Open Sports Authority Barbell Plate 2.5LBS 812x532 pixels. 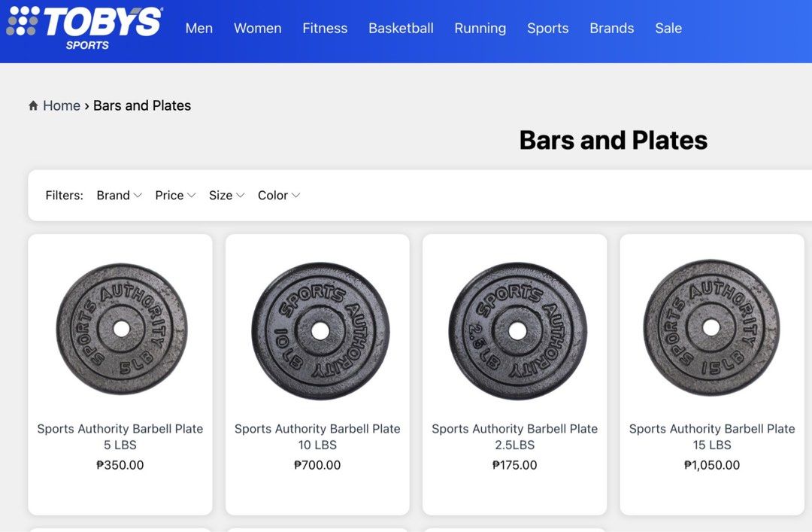514,436
